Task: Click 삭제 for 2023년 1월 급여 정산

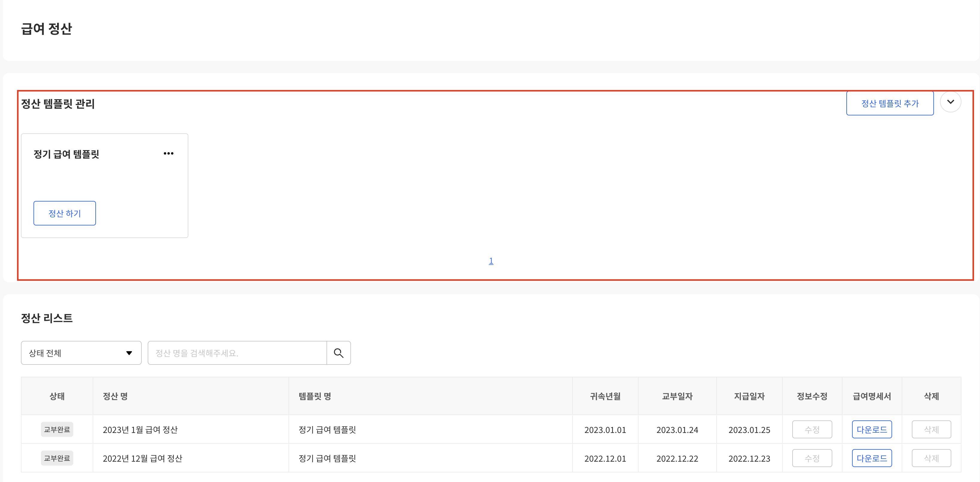Action: pyautogui.click(x=932, y=429)
